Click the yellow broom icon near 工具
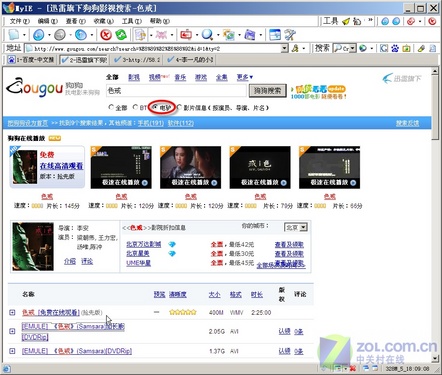This screenshot has width=442, height=375. (x=346, y=21)
